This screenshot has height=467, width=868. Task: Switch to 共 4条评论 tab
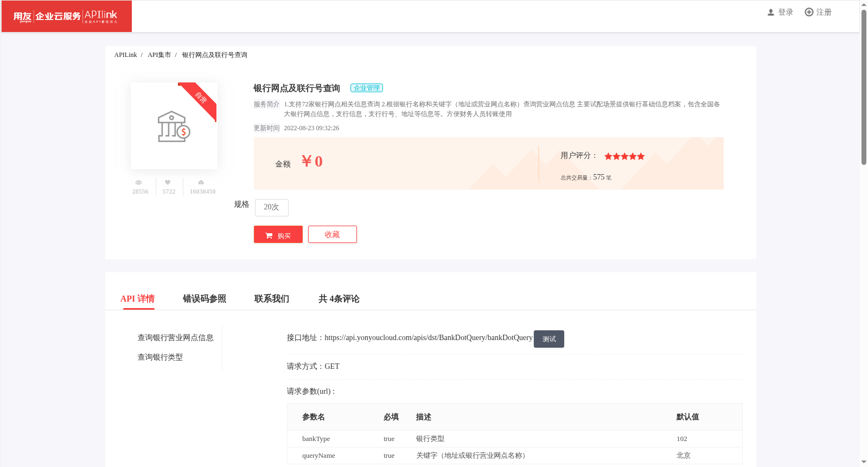pos(339,299)
